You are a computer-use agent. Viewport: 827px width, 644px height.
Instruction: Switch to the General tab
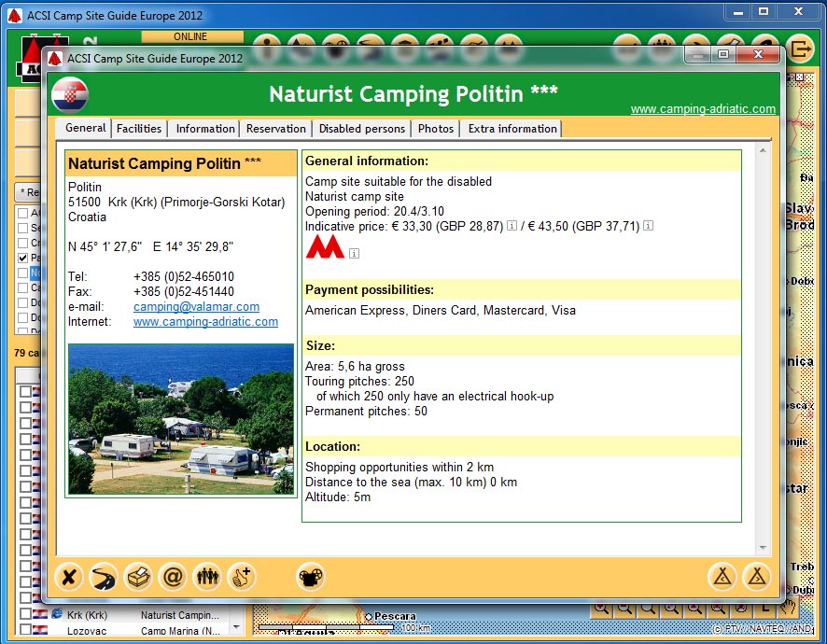pyautogui.click(x=86, y=128)
